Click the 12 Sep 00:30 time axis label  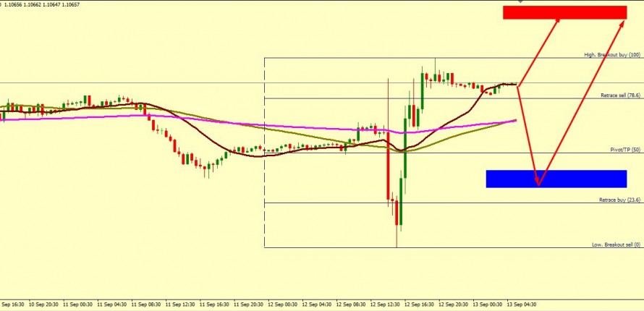(281, 304)
